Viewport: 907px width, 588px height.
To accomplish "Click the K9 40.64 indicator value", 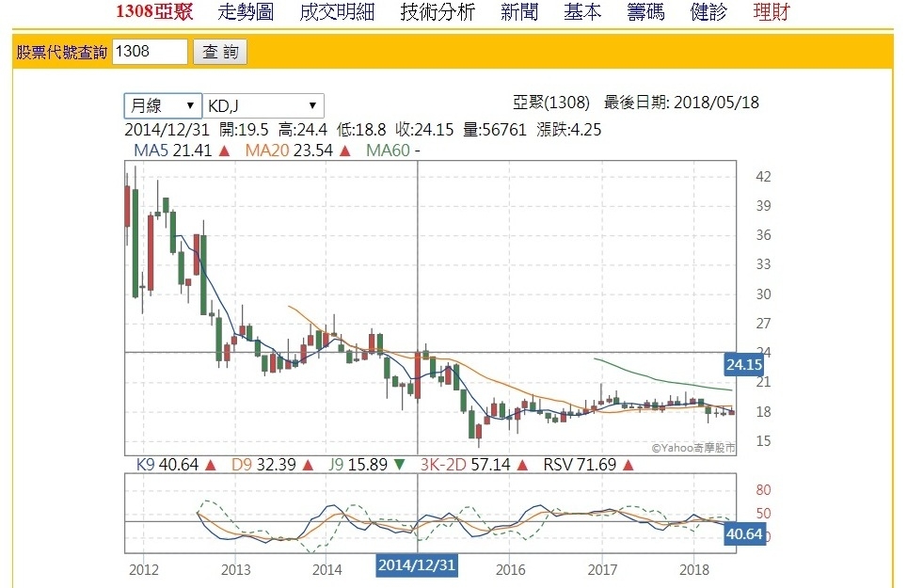I will [x=176, y=465].
